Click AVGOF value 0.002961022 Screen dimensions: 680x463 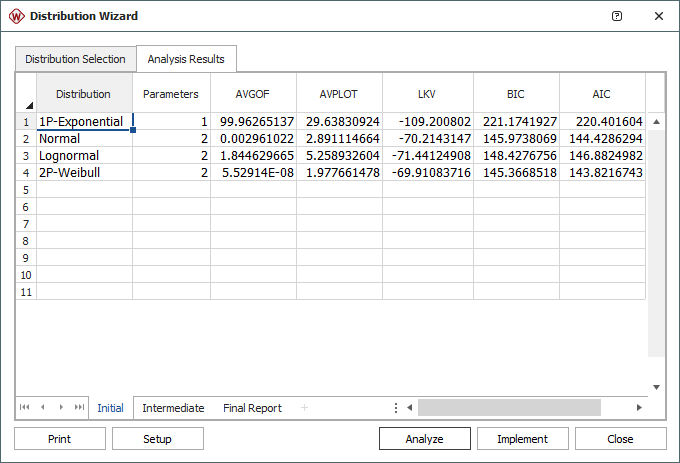point(253,139)
